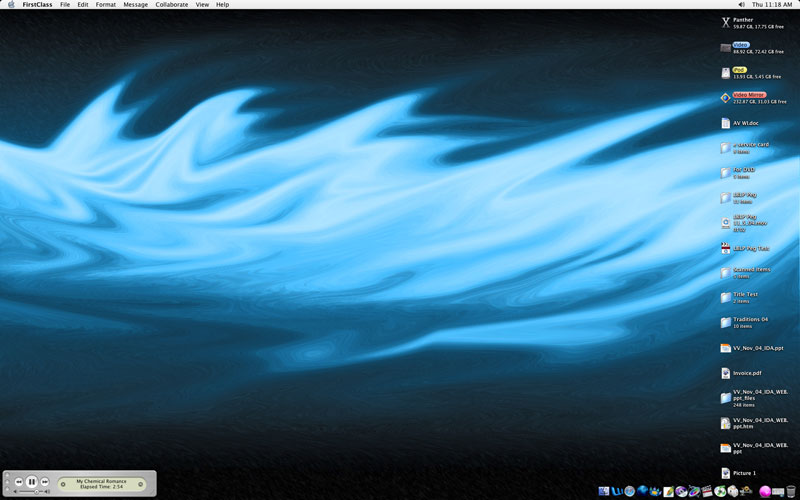The height and width of the screenshot is (500, 800).
Task: Open the View menu
Action: (202, 4)
